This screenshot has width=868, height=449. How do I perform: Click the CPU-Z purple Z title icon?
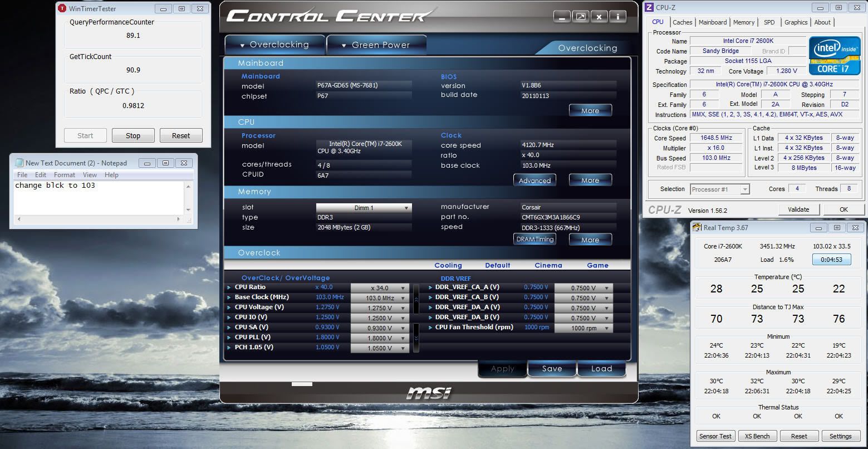(649, 7)
